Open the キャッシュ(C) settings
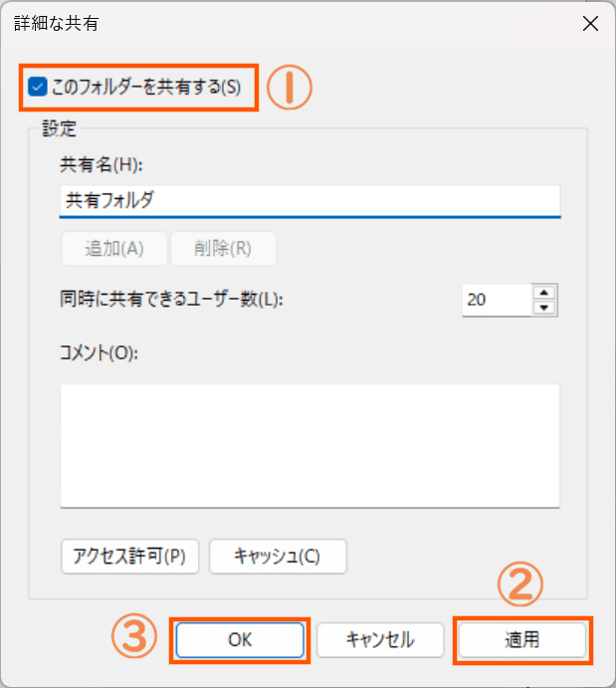The height and width of the screenshot is (688, 616). click(278, 557)
